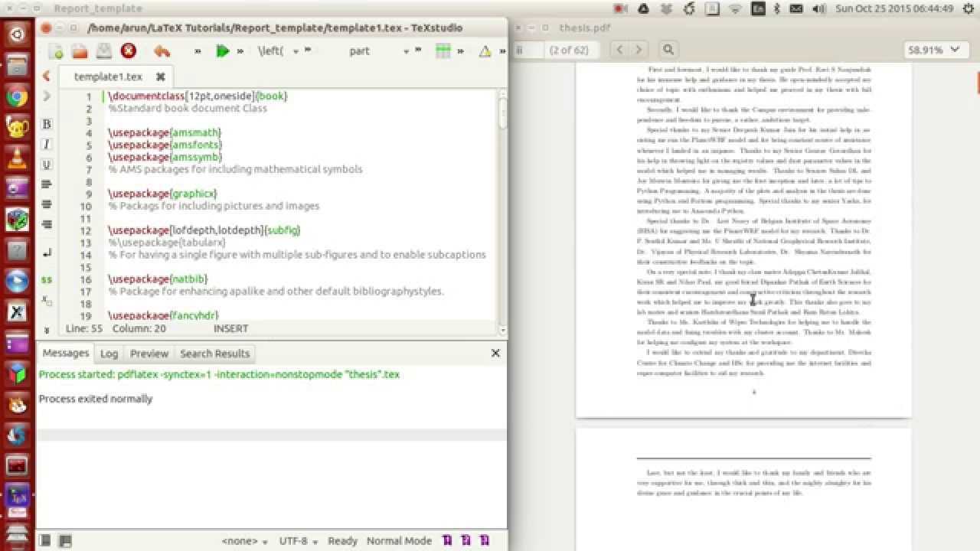Viewport: 980px width, 551px height.
Task: Click the align right icon in the sidebar
Action: pos(47,224)
